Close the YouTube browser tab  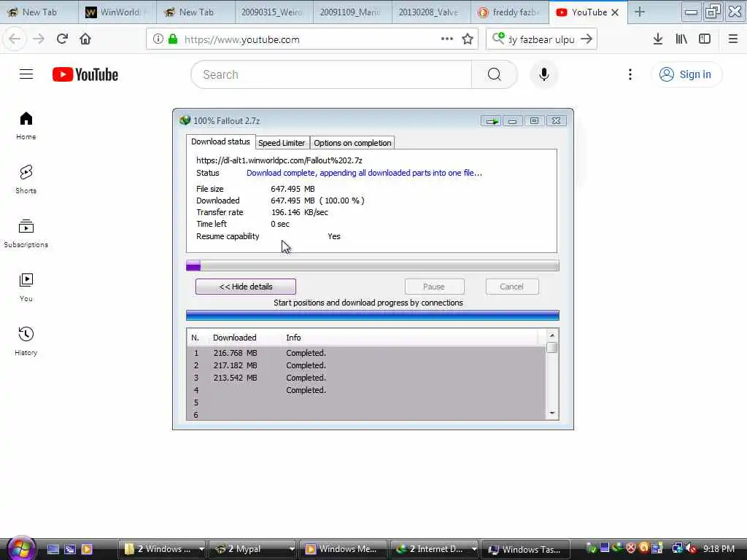click(615, 12)
